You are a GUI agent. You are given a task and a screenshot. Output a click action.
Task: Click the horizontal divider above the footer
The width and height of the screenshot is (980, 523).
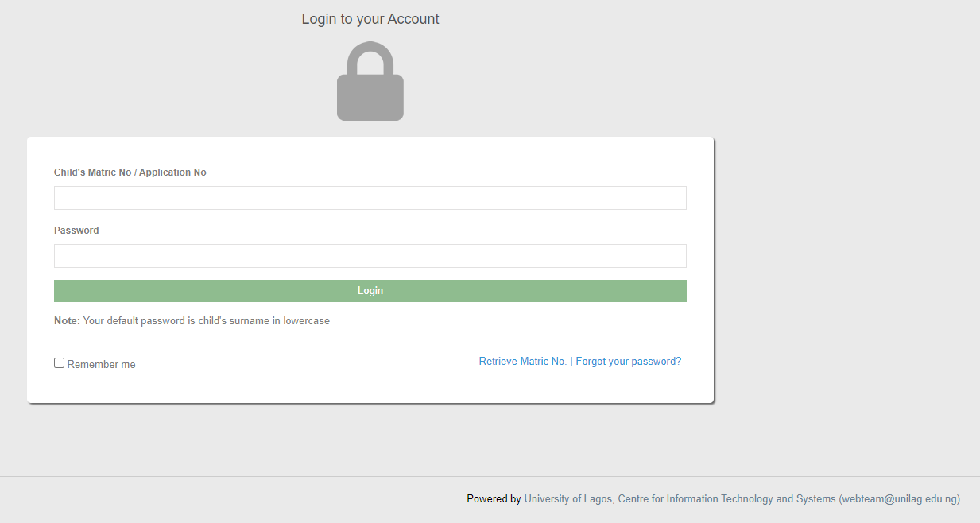(490, 477)
